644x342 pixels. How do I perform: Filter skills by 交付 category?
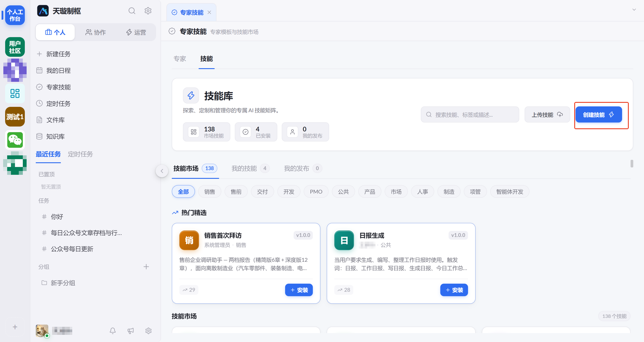(x=262, y=192)
